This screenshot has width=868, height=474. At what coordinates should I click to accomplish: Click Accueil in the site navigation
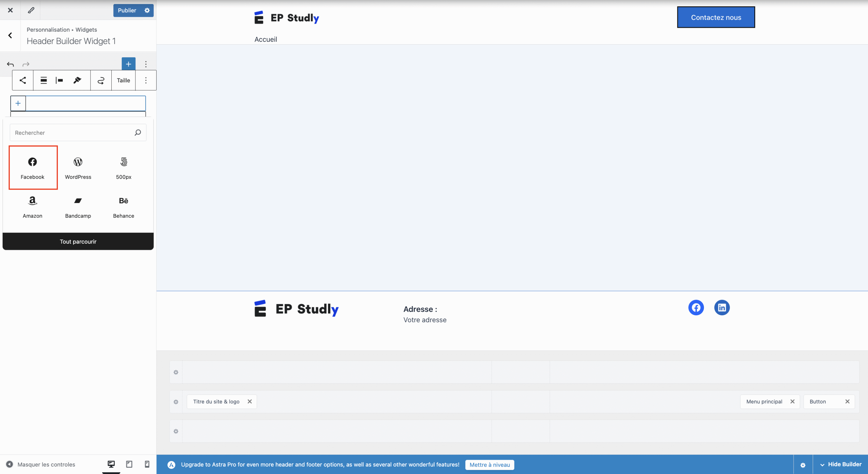266,39
